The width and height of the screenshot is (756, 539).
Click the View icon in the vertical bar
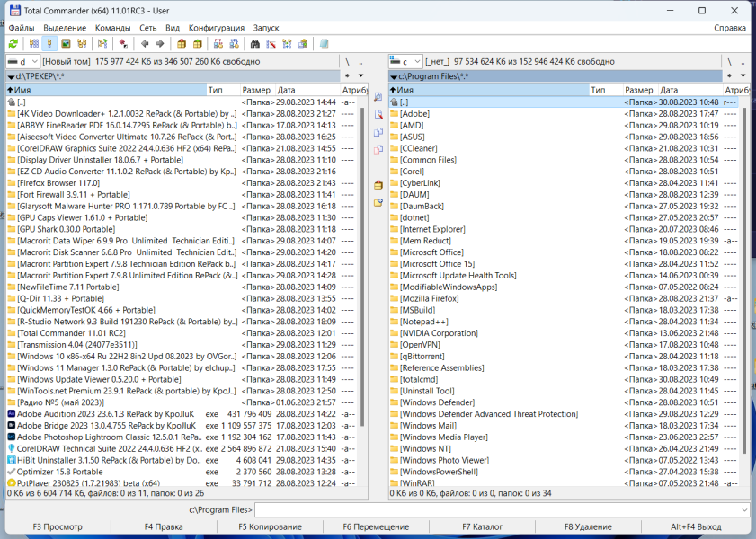coord(378,97)
